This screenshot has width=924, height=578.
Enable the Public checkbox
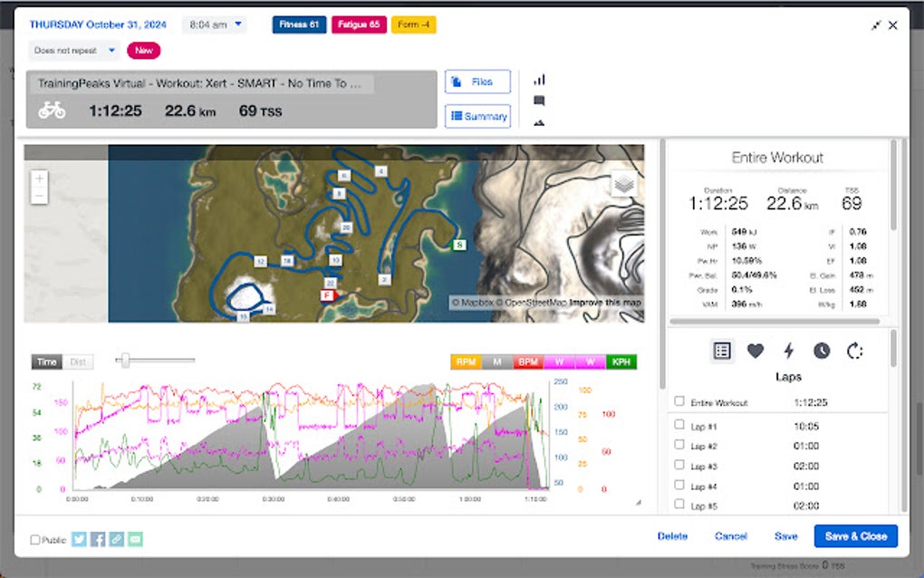point(35,539)
